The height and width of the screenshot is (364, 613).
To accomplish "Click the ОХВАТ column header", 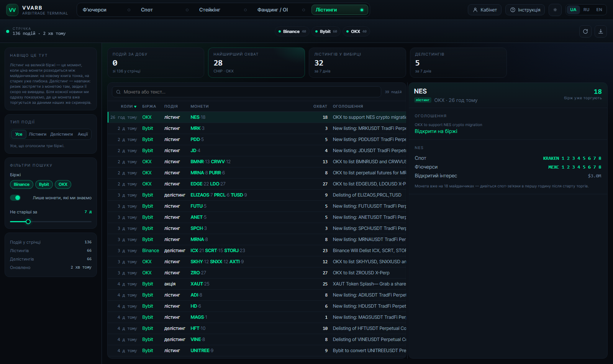I will (x=320, y=107).
